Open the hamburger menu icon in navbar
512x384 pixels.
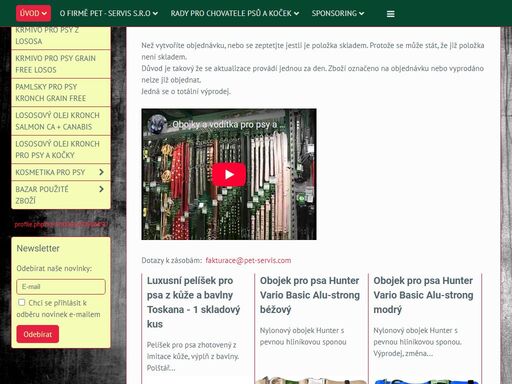(390, 14)
